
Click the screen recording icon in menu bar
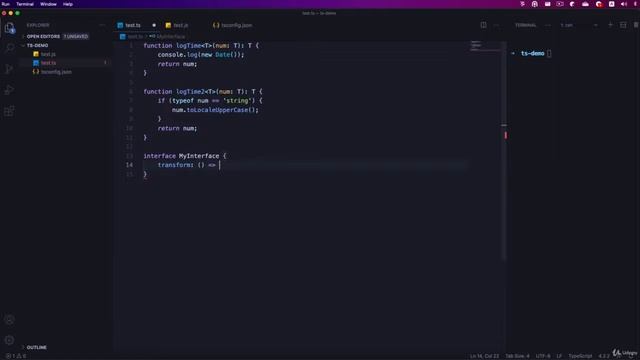(x=560, y=4)
